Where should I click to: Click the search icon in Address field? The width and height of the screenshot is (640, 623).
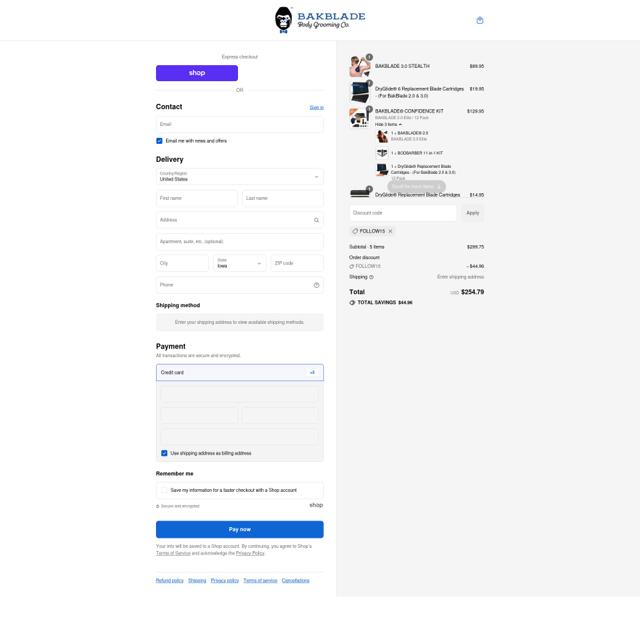tap(316, 220)
